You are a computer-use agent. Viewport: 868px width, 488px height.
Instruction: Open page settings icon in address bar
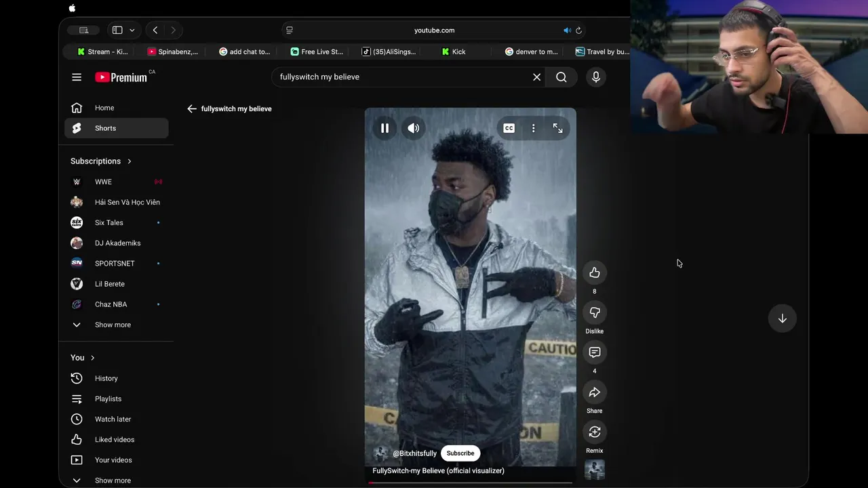[290, 30]
